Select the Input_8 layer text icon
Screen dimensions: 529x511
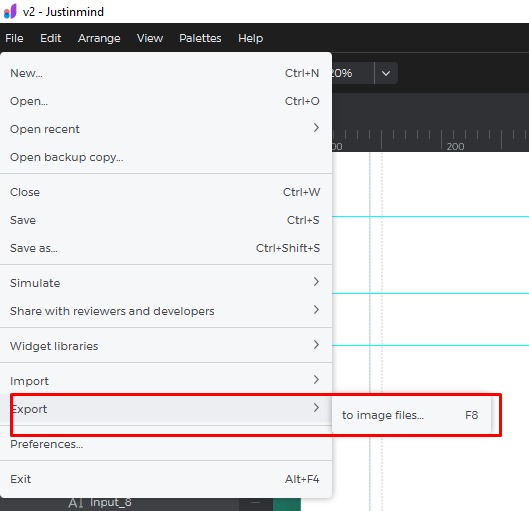[x=76, y=503]
